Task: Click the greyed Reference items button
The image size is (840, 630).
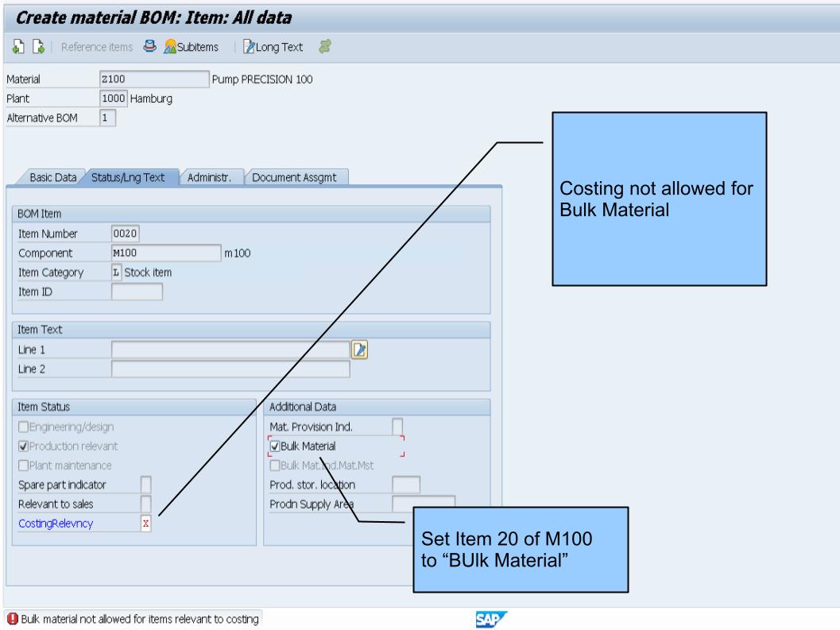Action: point(96,47)
